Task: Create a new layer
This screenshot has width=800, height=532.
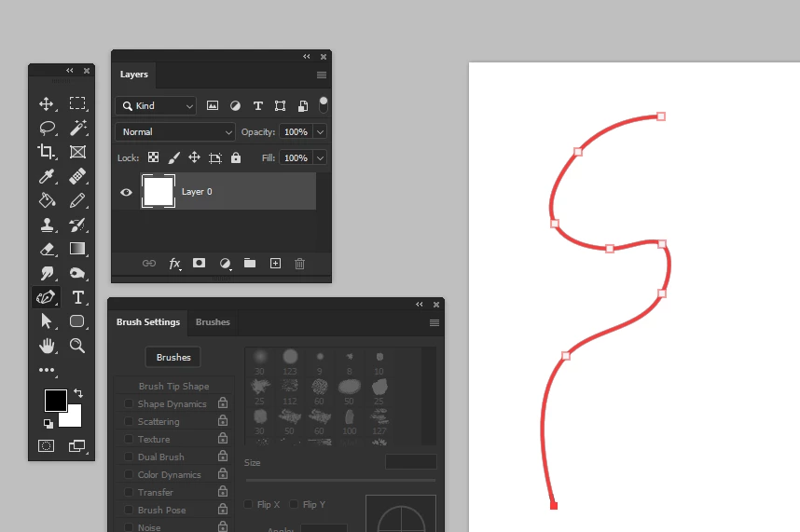Action: (275, 264)
